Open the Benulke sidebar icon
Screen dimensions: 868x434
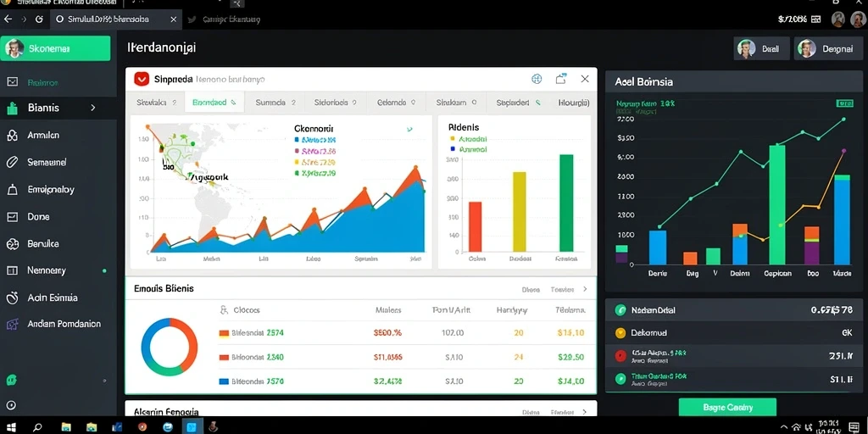click(12, 243)
